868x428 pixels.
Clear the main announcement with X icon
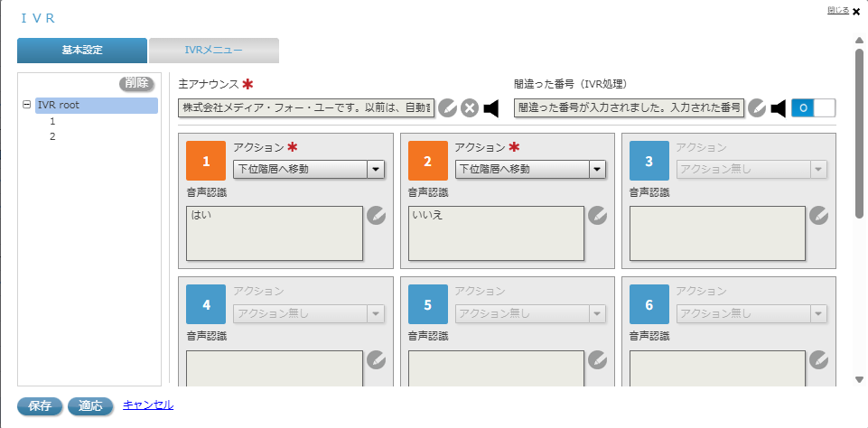click(470, 108)
